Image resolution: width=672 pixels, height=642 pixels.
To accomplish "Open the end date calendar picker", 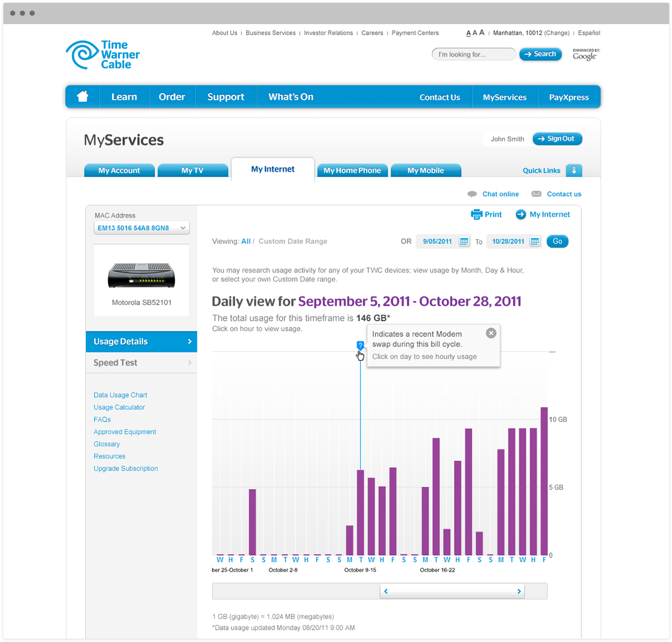I will pos(535,242).
